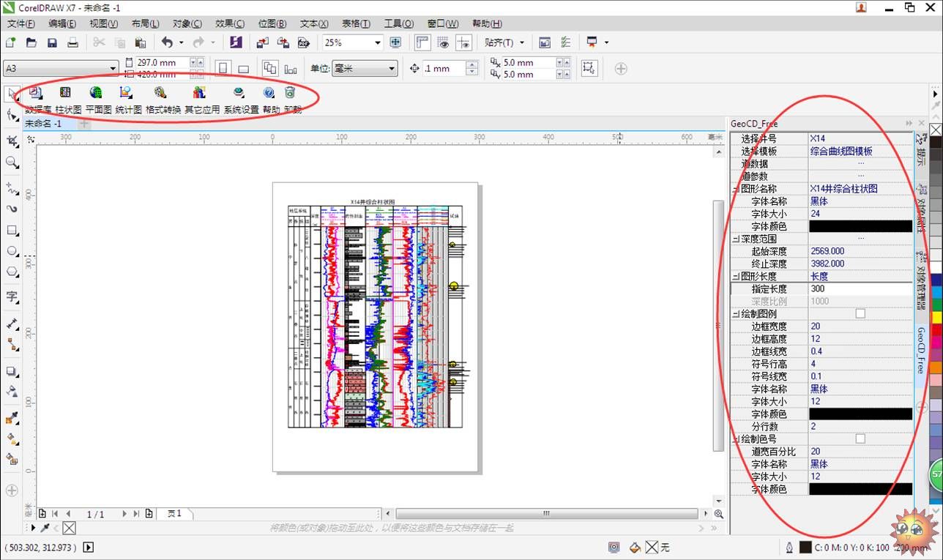Select the 页1 page tab
This screenshot has height=560, width=943.
tap(174, 514)
